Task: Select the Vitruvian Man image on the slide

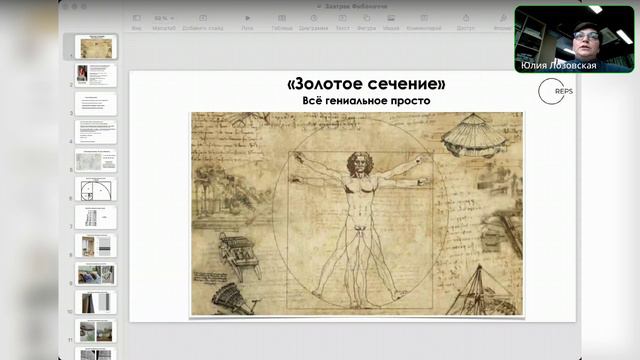Action: (357, 213)
